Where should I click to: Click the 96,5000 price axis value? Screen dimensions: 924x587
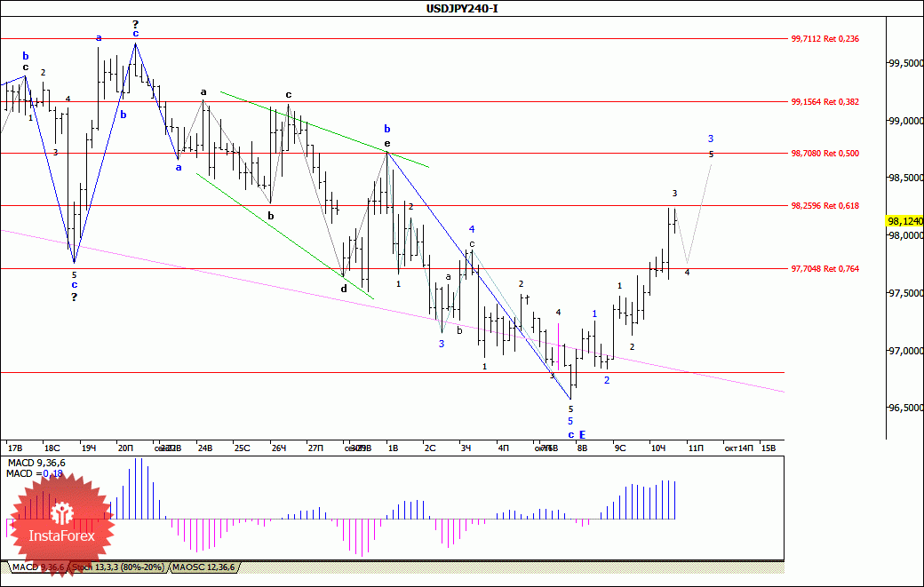905,408
